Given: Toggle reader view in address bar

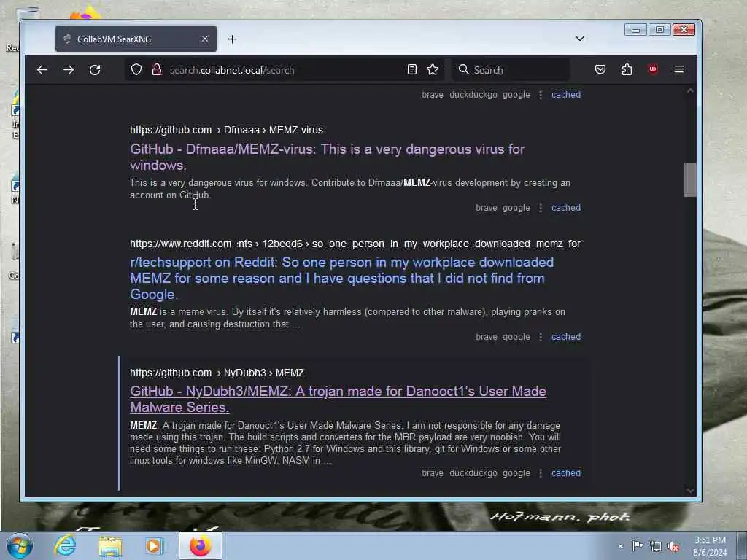Looking at the screenshot, I should (412, 70).
